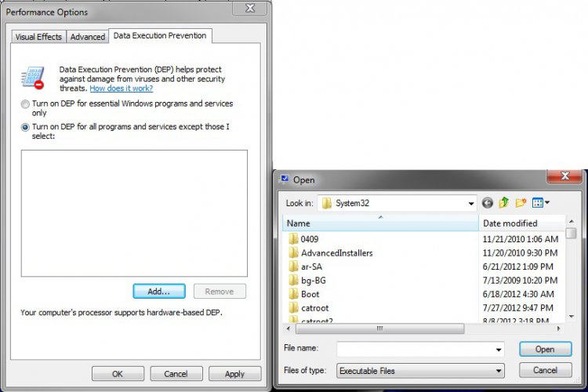The image size is (588, 392).
Task: Click the Create New Folder icon
Action: [521, 203]
